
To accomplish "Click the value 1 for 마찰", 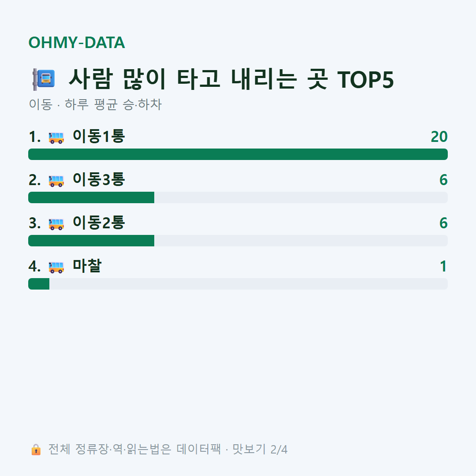I will [443, 266].
